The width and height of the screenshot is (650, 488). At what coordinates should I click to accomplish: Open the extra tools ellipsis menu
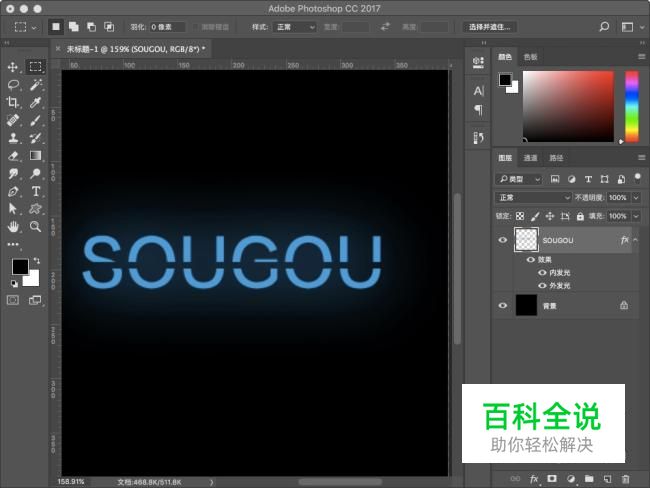point(13,244)
